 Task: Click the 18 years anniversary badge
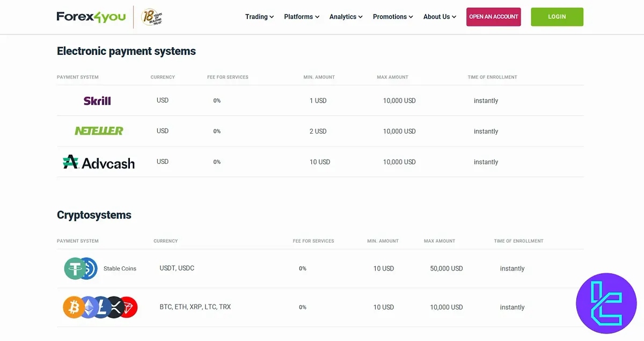[x=151, y=17]
